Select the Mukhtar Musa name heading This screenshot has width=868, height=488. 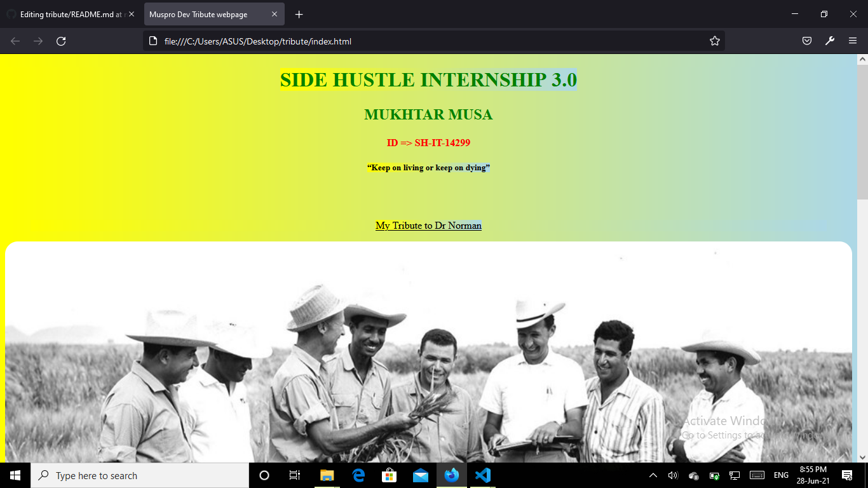[x=429, y=114]
